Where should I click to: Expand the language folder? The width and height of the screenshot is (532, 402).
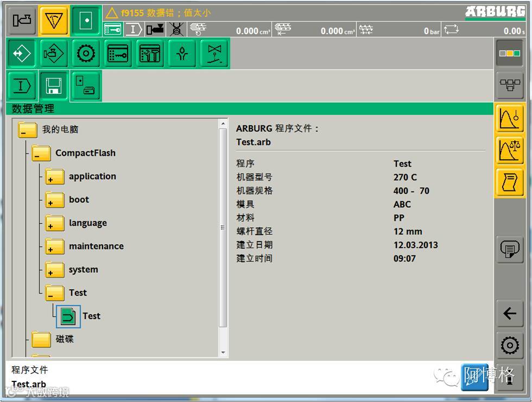pyautogui.click(x=55, y=224)
